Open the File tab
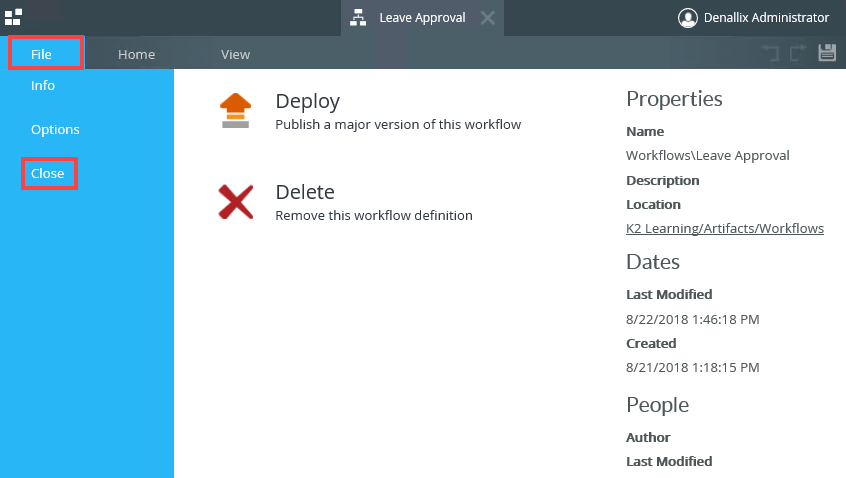 pos(46,53)
